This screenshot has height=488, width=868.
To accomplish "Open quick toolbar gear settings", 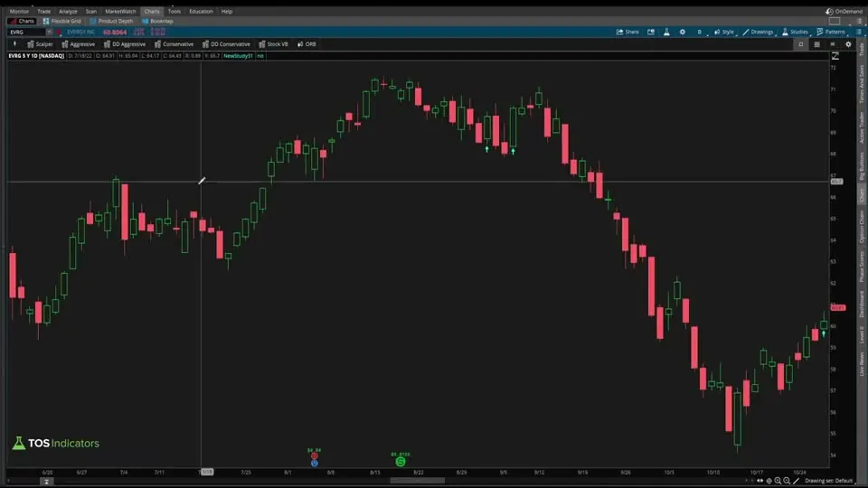I will (x=848, y=44).
